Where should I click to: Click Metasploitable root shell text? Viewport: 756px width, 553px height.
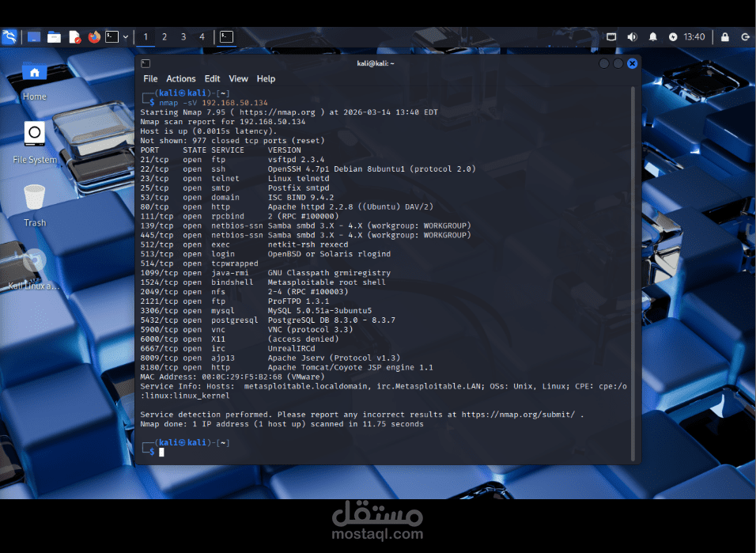coord(327,282)
